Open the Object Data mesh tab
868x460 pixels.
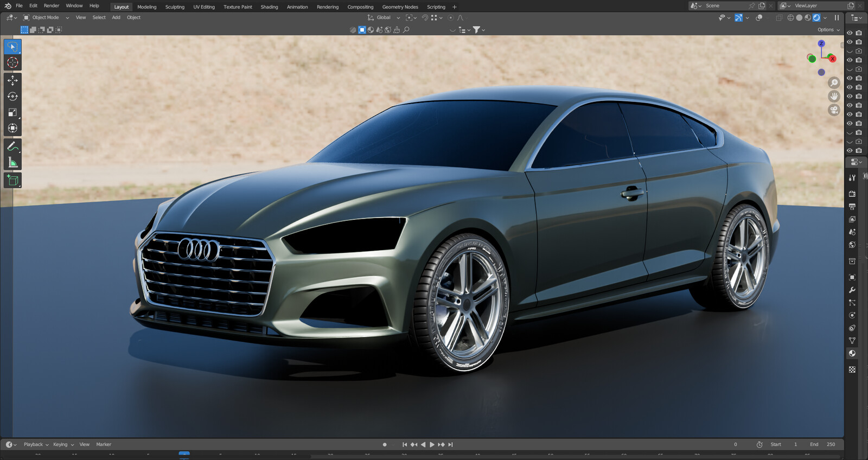pos(852,341)
